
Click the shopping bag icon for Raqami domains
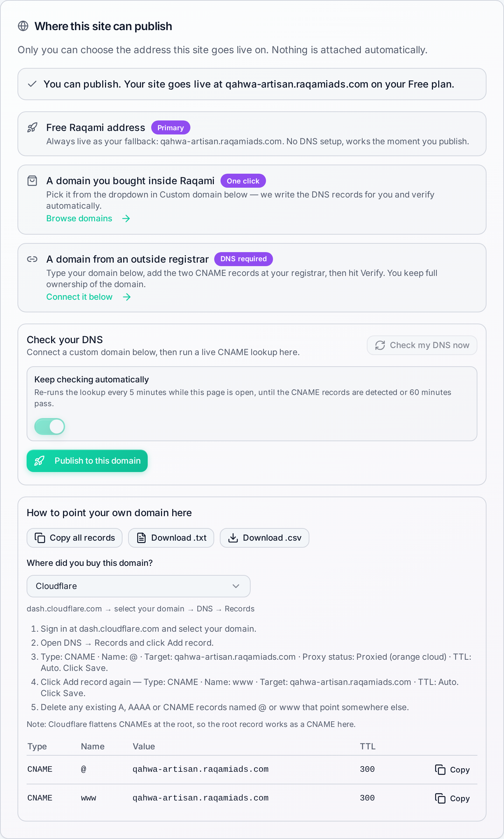point(32,181)
